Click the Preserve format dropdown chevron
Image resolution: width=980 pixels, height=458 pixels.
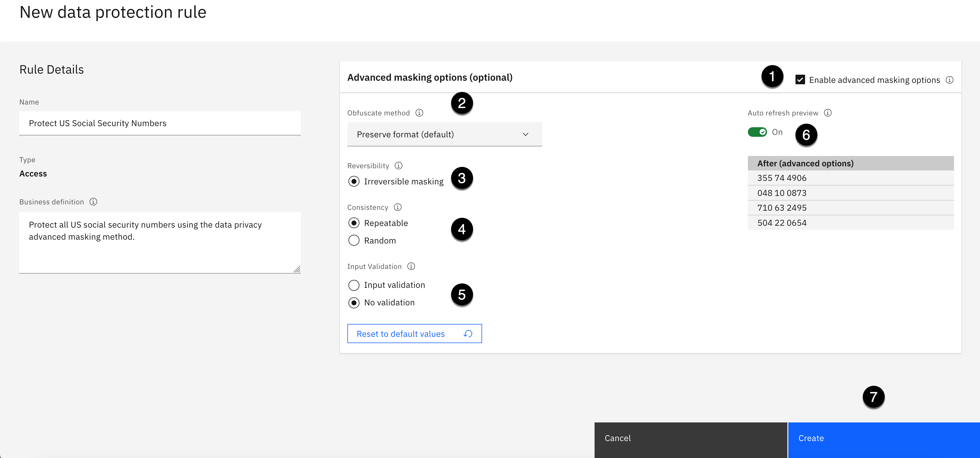tap(525, 135)
